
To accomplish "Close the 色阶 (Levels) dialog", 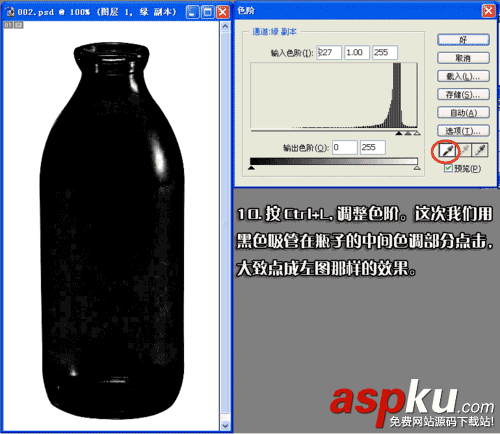I will click(x=488, y=11).
